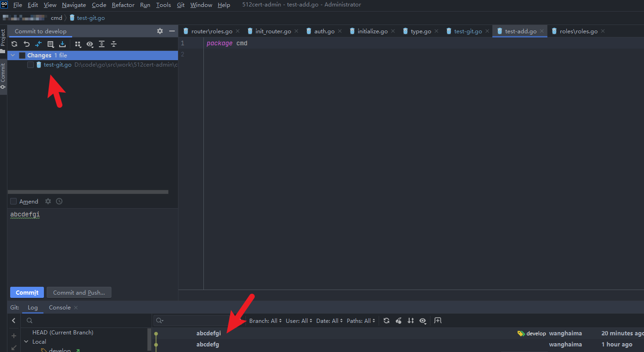Click the Shelve Silently download icon
This screenshot has width=644, height=352.
62,44
